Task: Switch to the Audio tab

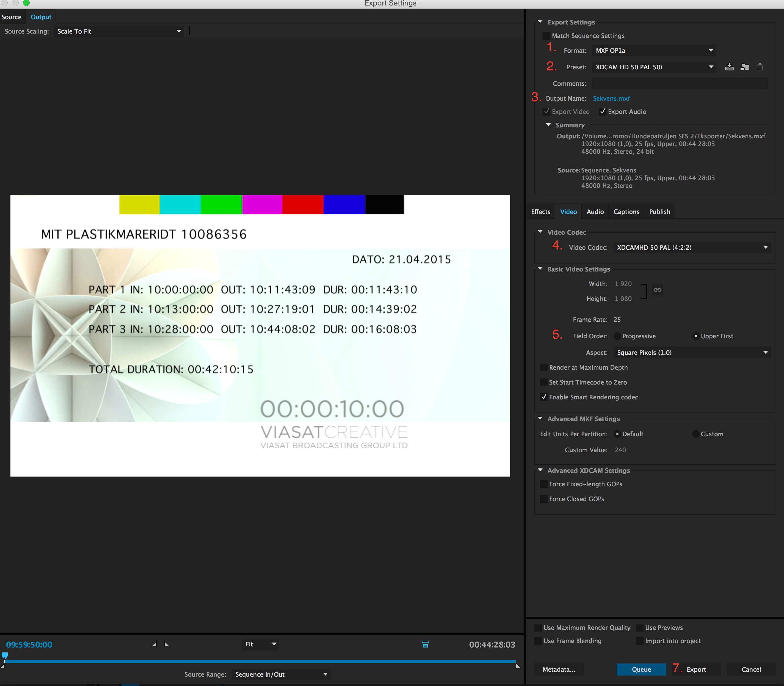Action: [x=595, y=212]
